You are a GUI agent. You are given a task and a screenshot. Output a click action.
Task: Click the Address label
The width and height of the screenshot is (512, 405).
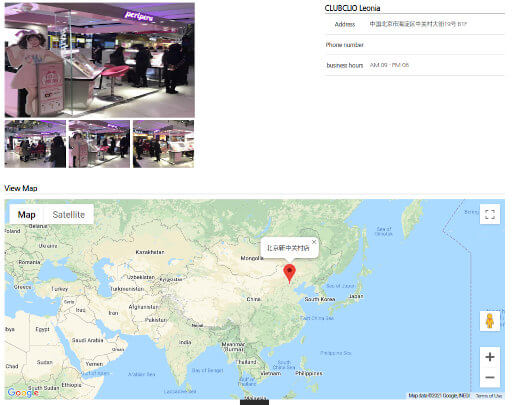345,24
